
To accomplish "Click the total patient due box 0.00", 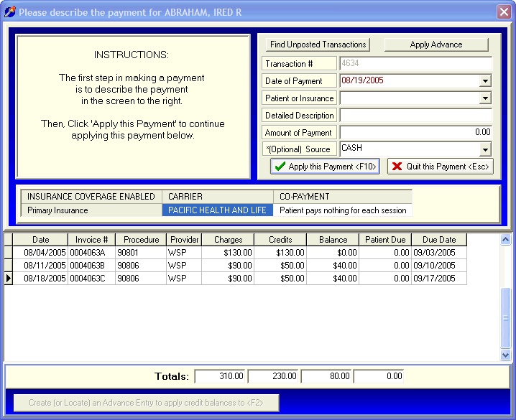I will (x=379, y=376).
